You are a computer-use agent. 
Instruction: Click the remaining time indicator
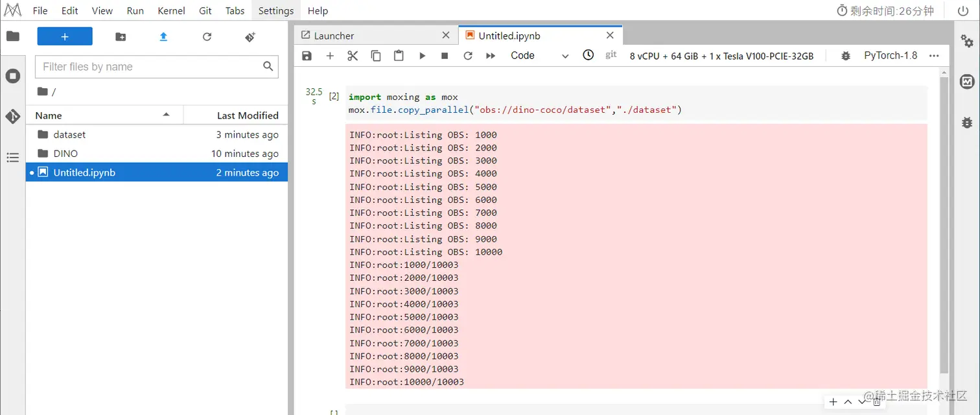[885, 10]
